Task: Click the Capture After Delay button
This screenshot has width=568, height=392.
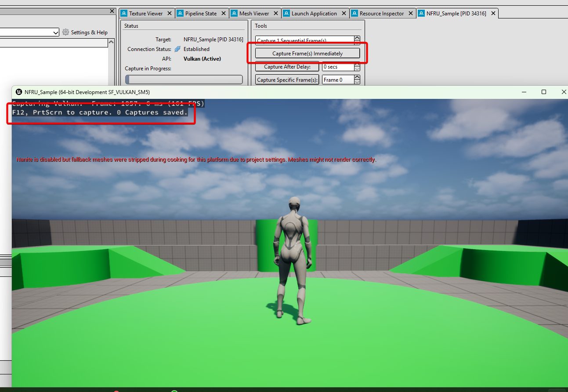Action: (287, 67)
